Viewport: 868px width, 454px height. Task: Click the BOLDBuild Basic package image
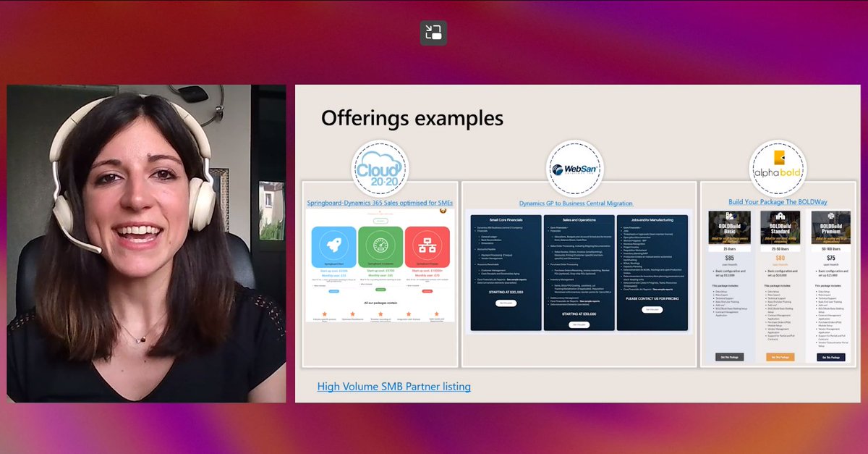tap(729, 227)
